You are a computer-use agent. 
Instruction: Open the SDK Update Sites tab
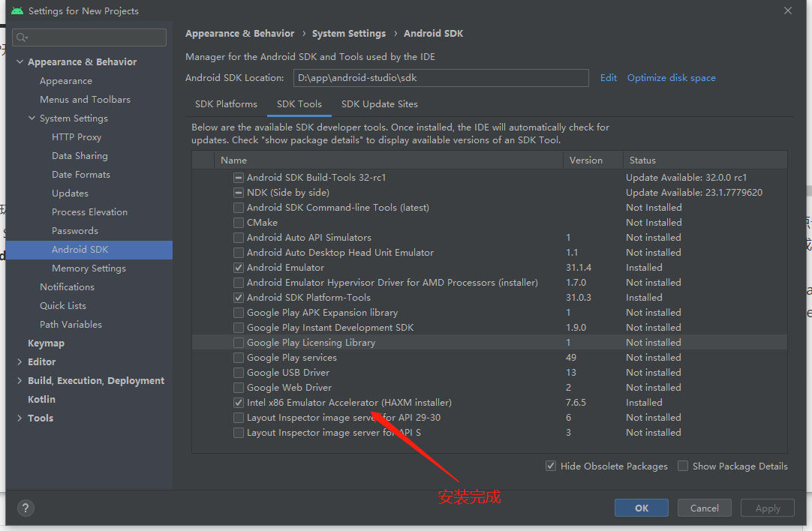click(379, 104)
